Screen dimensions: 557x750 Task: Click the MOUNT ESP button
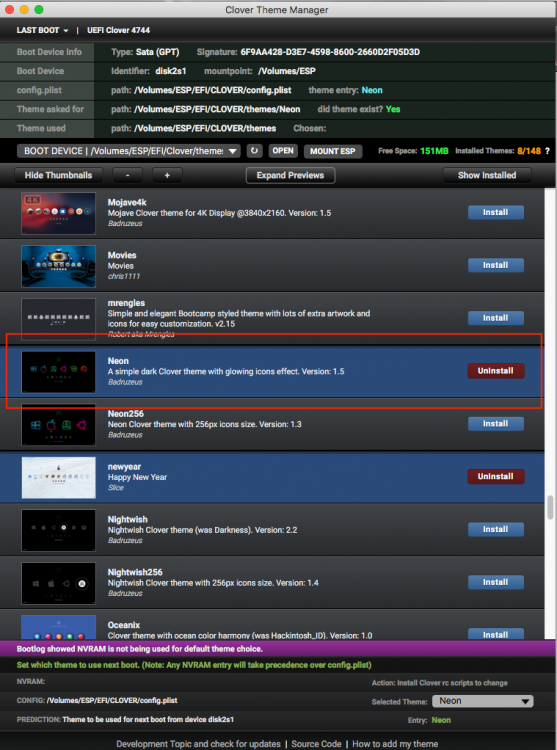click(333, 151)
